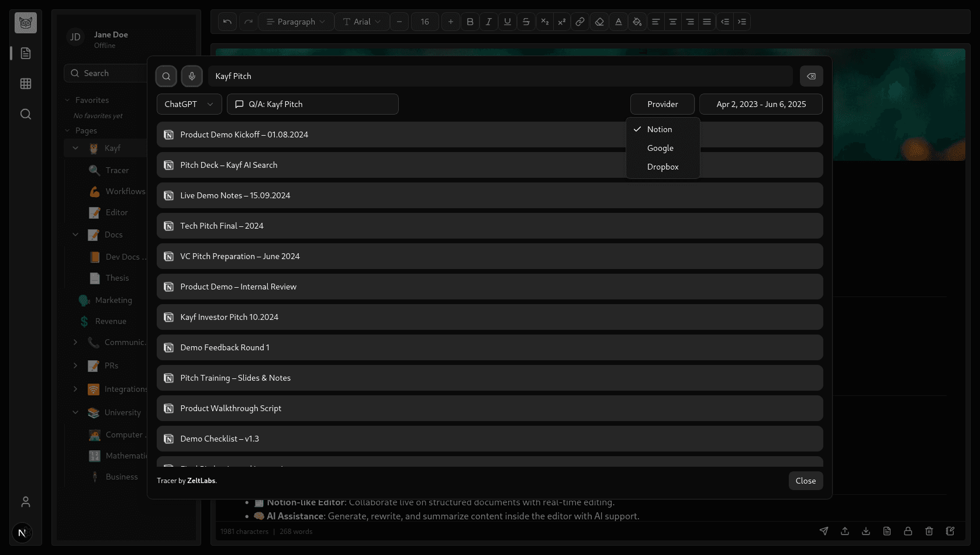
Task: Decrease indent with the outdent icon
Action: 725,22
